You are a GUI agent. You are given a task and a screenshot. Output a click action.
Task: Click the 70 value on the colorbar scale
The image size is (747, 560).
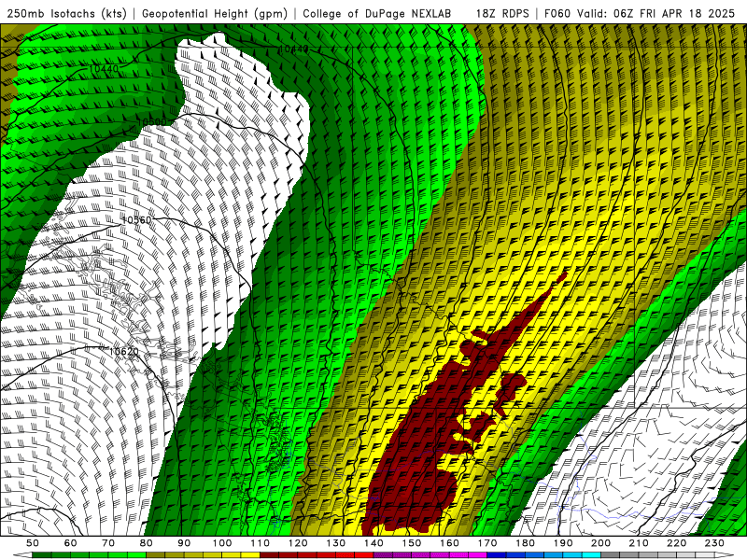click(108, 543)
